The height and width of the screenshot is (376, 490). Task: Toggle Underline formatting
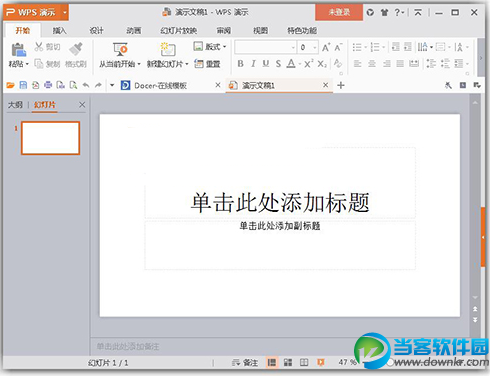[266, 63]
